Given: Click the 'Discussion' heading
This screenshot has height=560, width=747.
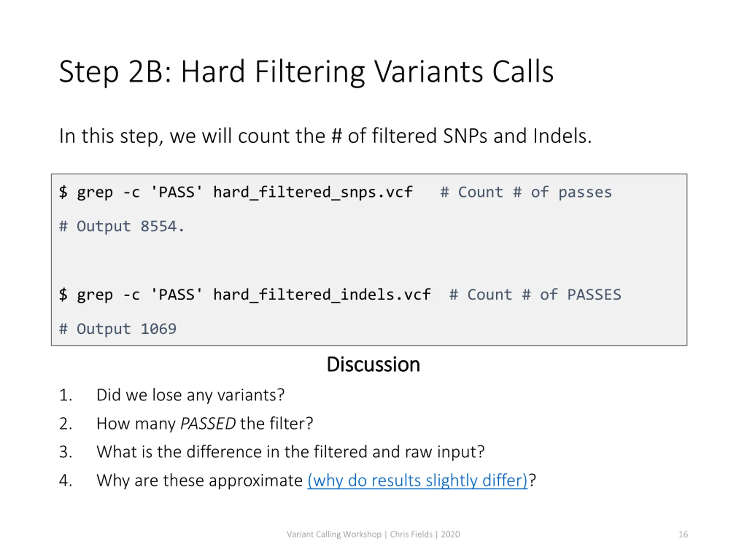Looking at the screenshot, I should pyautogui.click(x=373, y=365).
